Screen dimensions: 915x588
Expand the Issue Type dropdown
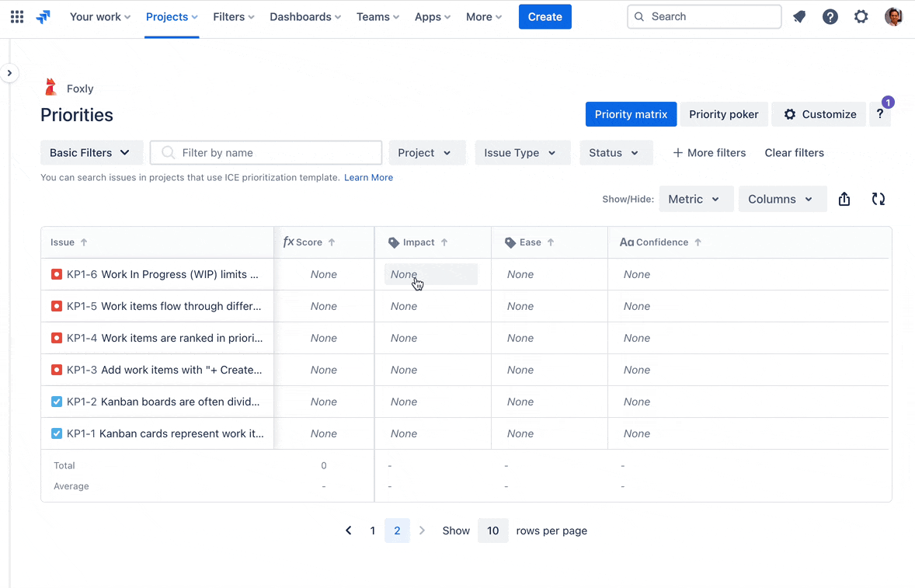522,153
